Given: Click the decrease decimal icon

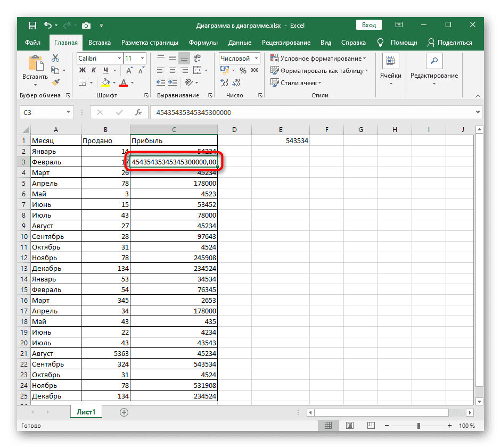Looking at the screenshot, I should (x=235, y=82).
